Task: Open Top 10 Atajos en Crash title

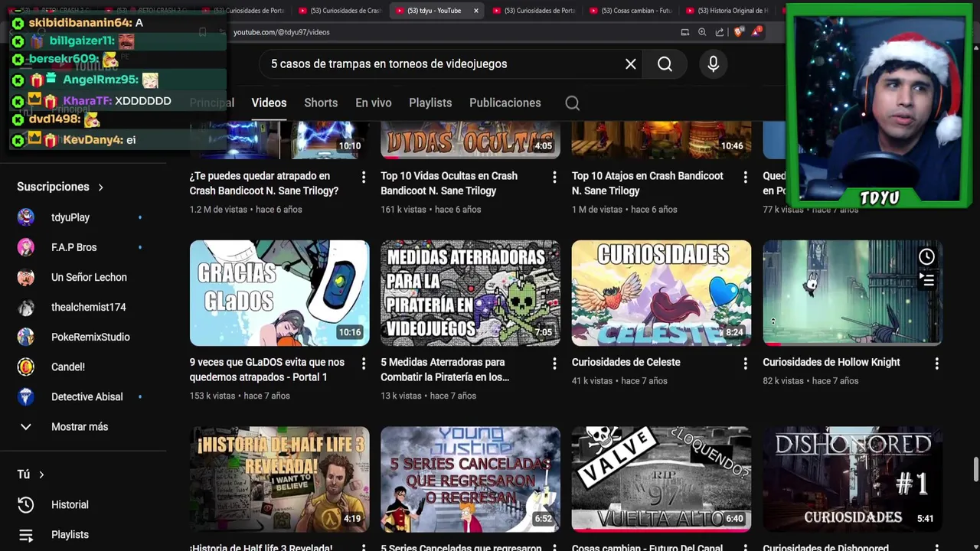Action: coord(648,184)
